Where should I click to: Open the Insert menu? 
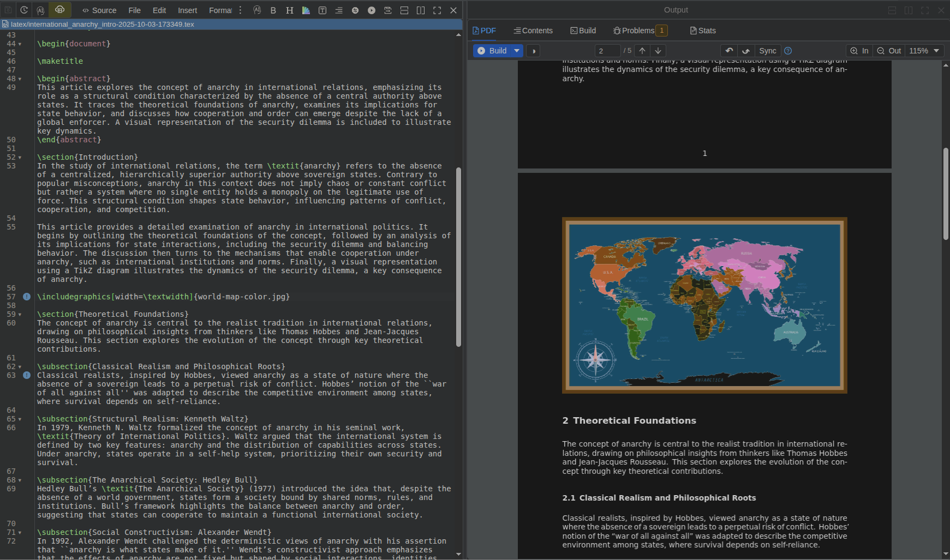(x=187, y=10)
